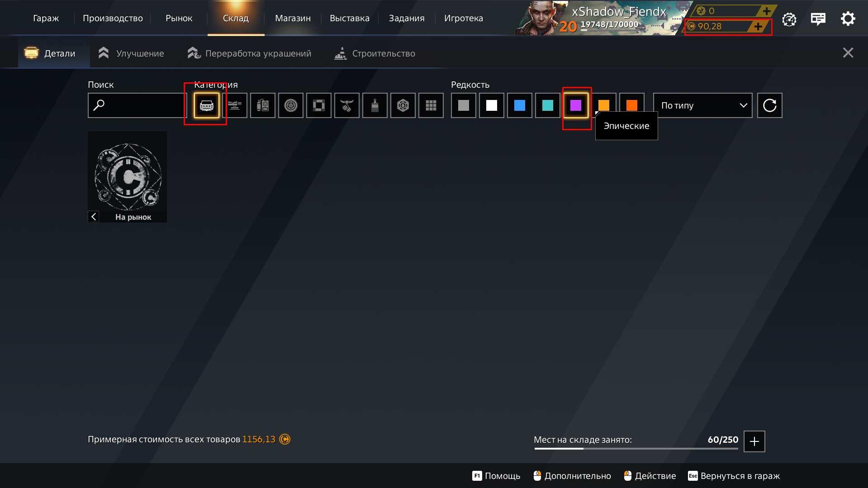Toggle purple epic rarity filter
This screenshot has height=488, width=868.
pos(576,105)
